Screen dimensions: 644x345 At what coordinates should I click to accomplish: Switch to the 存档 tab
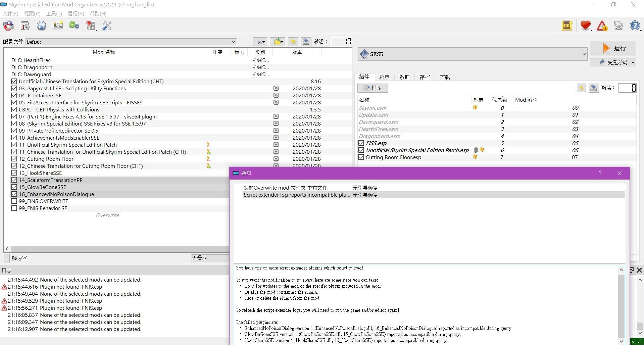tap(425, 77)
